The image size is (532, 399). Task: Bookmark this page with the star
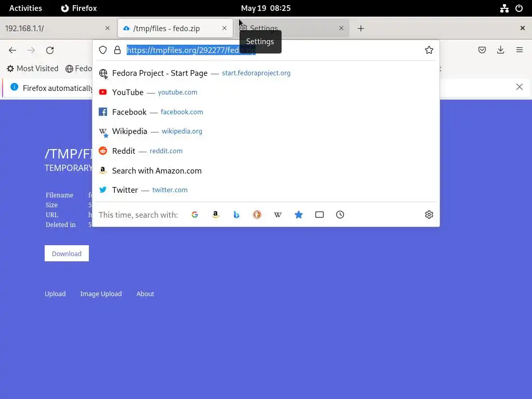[429, 50]
